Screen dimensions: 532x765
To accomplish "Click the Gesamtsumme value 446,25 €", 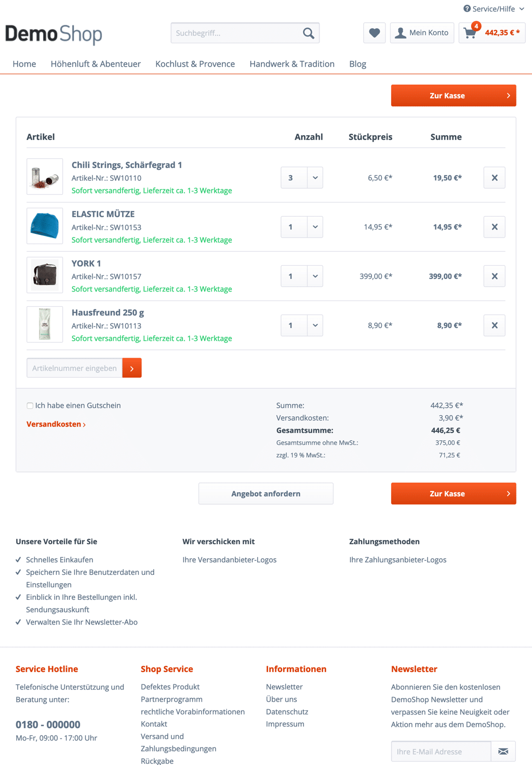I will click(x=446, y=430).
